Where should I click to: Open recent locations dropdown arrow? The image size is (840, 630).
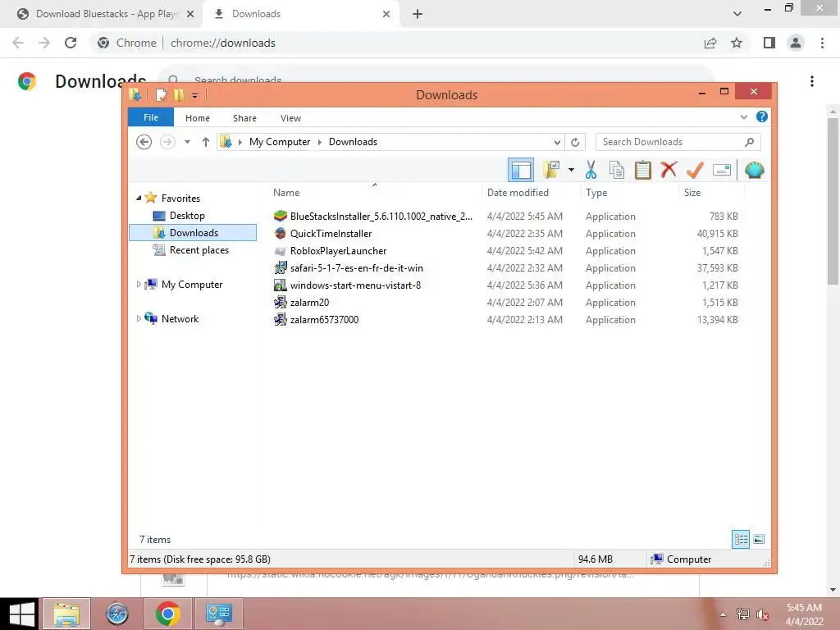click(187, 142)
